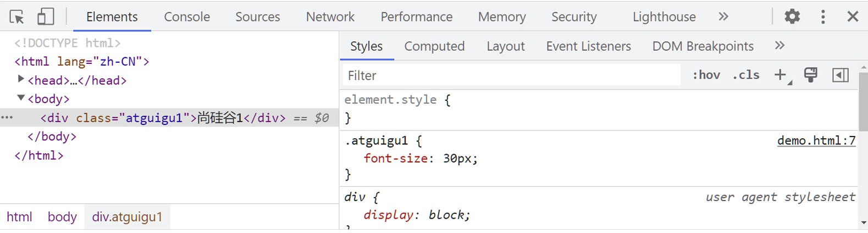The image size is (868, 233).
Task: Toggle device toolbar emulation icon
Action: pos(45,17)
